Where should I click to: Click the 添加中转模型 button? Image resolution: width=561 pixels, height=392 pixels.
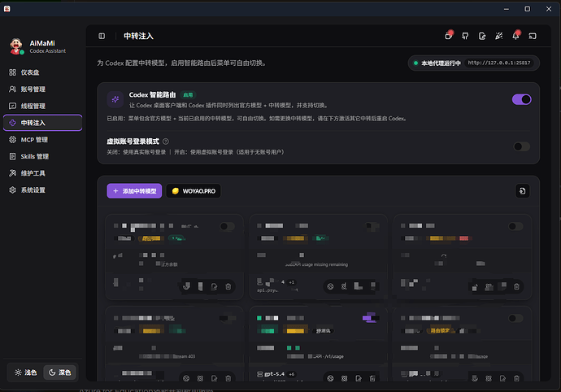[x=134, y=191]
